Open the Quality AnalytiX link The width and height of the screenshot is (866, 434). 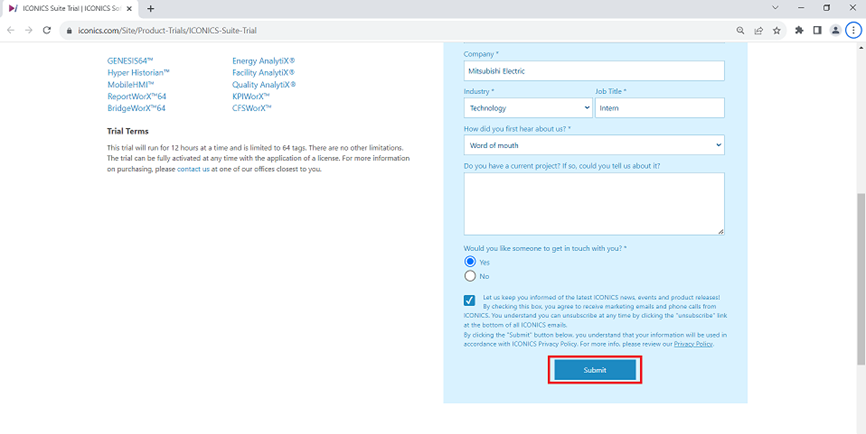[264, 84]
